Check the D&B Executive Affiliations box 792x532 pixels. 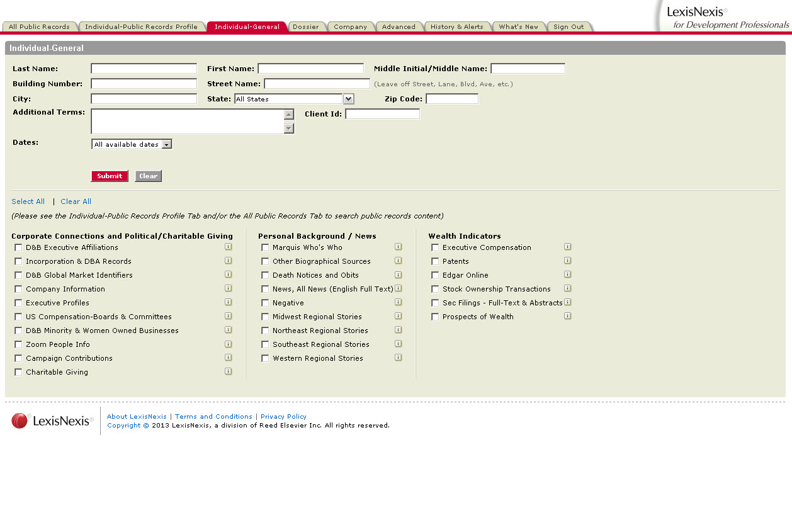point(18,247)
